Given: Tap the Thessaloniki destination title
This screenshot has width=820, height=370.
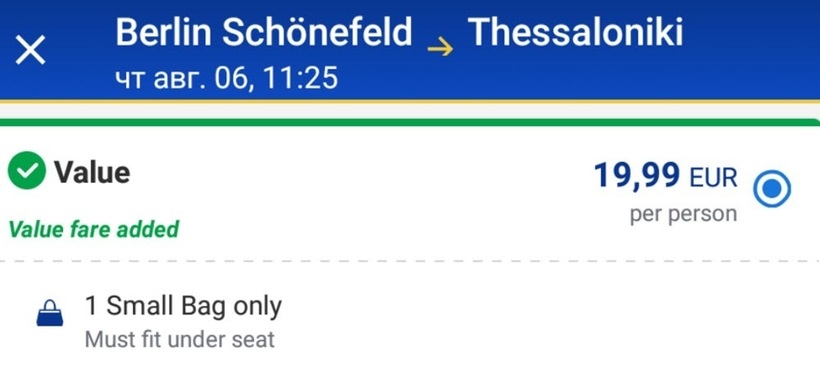Looking at the screenshot, I should pyautogui.click(x=575, y=31).
